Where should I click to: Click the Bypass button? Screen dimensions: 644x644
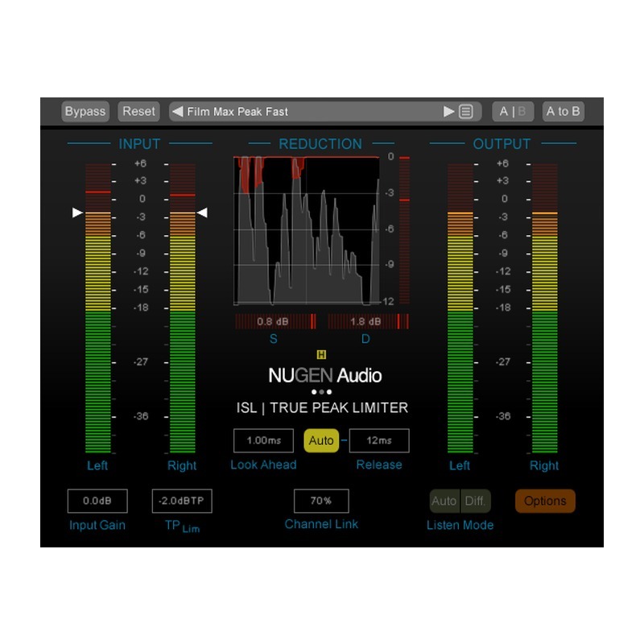(85, 111)
